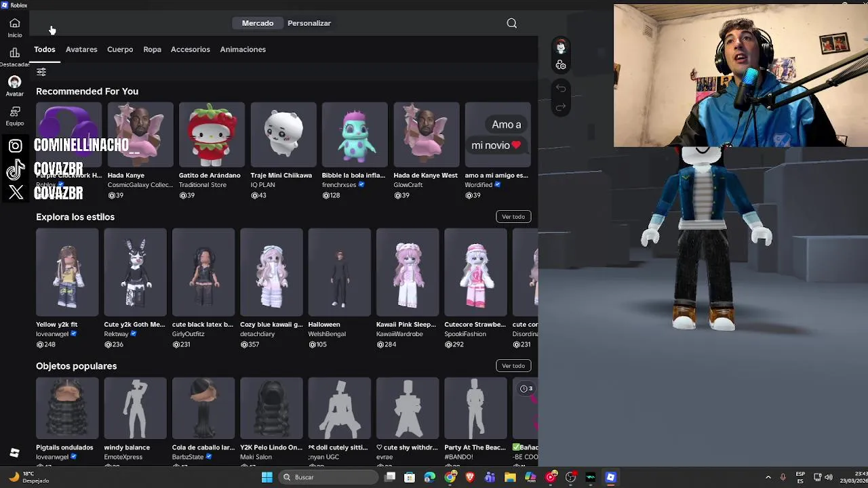Open Bibble la bola inflable item
The width and height of the screenshot is (868, 488).
355,135
